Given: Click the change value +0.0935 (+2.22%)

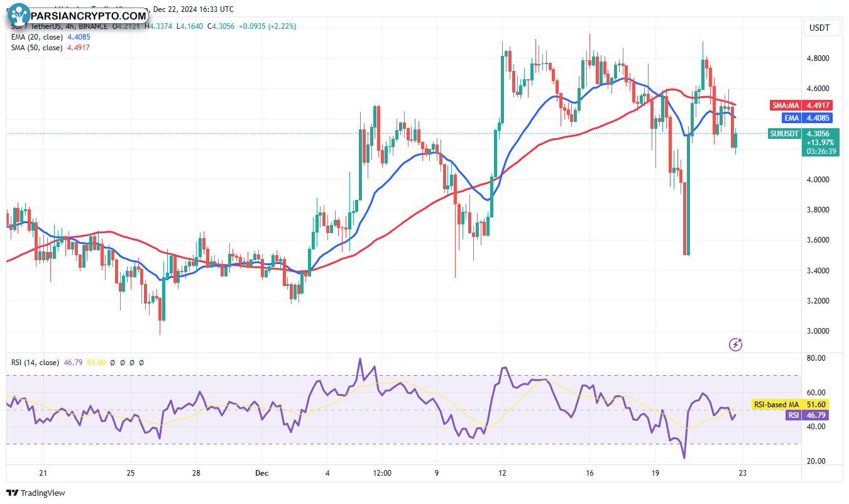Looking at the screenshot, I should [x=268, y=26].
